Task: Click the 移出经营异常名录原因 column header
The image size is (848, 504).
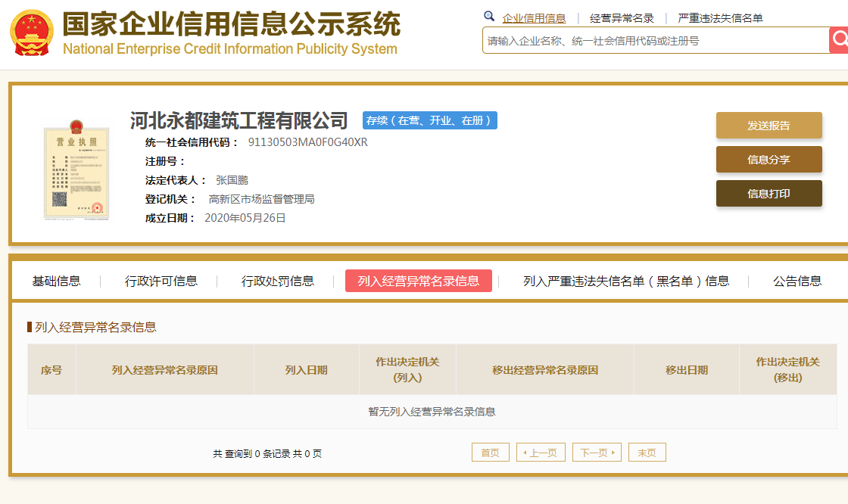Action: [545, 370]
